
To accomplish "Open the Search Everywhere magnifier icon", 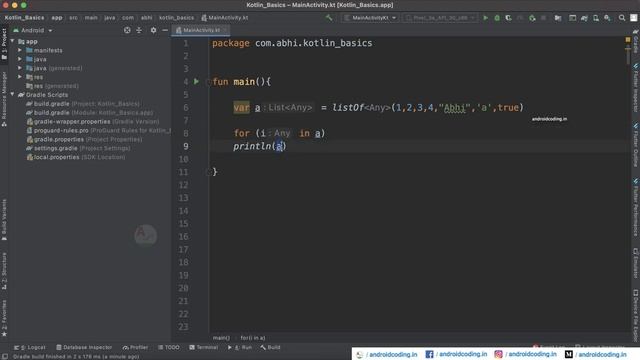I will click(x=622, y=18).
